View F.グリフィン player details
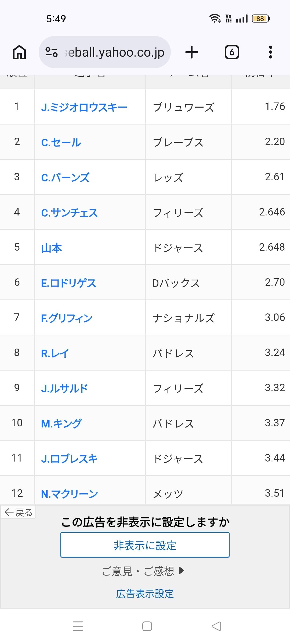Viewport: 290px width, 644px height. click(x=67, y=318)
